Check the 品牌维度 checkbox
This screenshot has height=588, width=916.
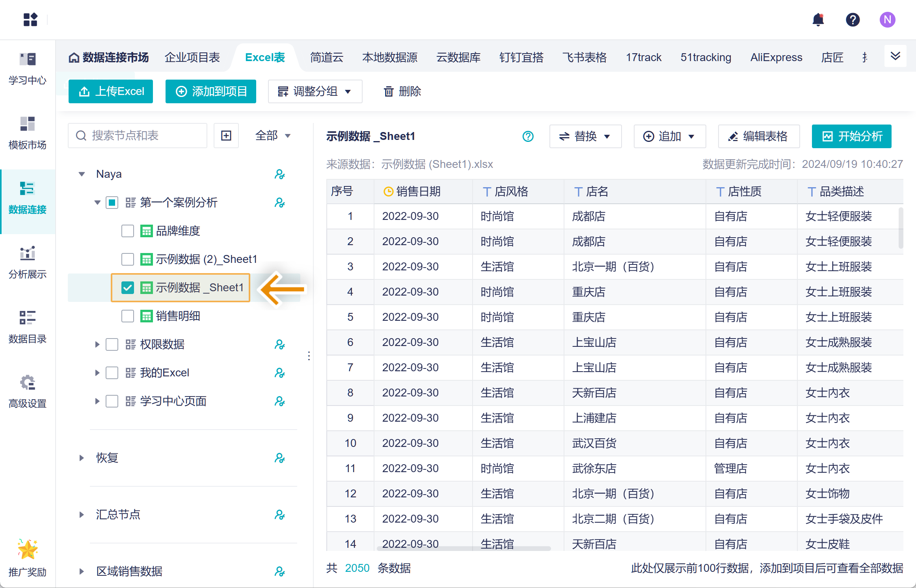tap(128, 231)
